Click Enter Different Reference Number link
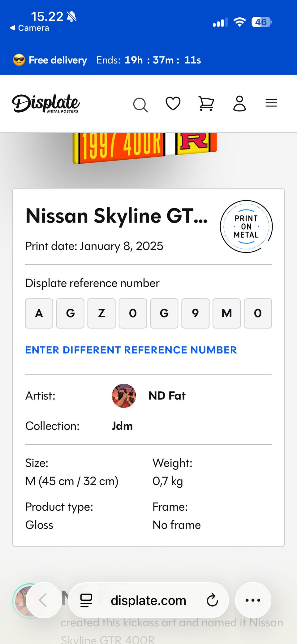The height and width of the screenshot is (644, 297). point(131,350)
